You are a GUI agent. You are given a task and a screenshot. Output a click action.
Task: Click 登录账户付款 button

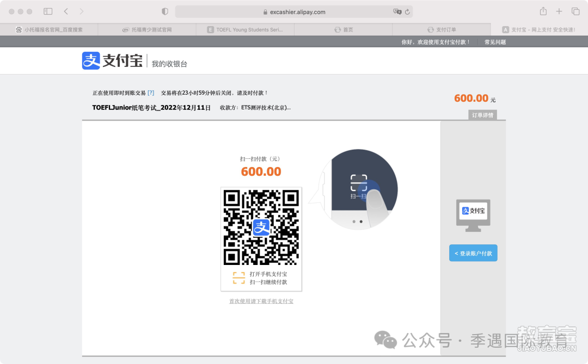pos(473,253)
